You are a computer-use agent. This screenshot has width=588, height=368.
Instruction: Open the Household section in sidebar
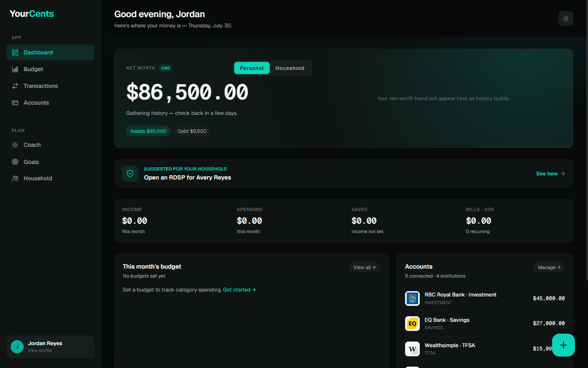tap(51, 178)
